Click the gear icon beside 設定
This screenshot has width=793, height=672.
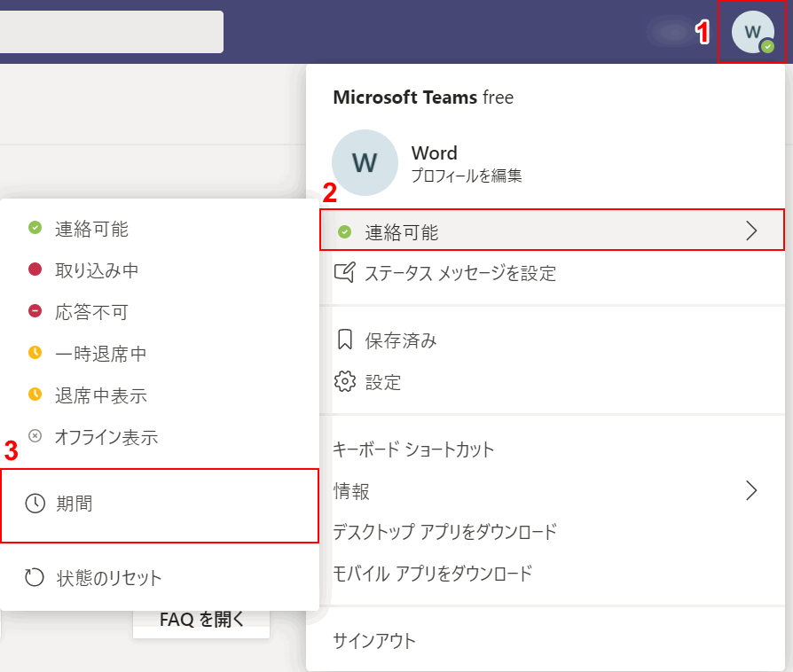(x=344, y=382)
